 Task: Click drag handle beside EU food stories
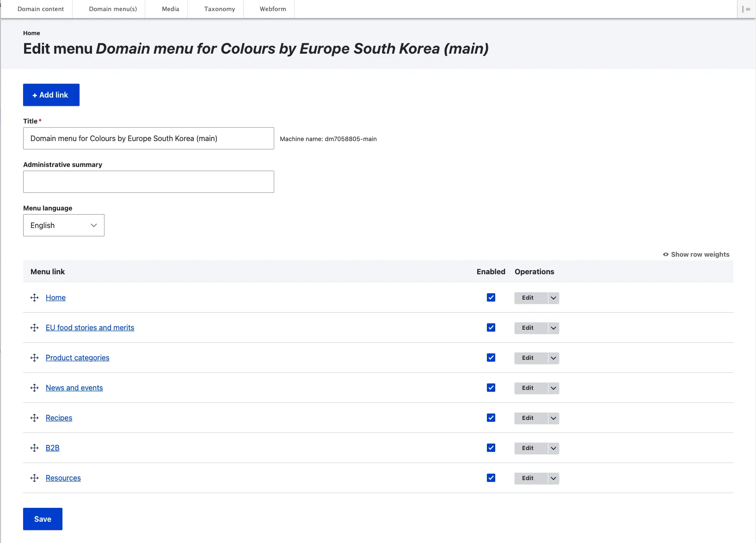[34, 327]
